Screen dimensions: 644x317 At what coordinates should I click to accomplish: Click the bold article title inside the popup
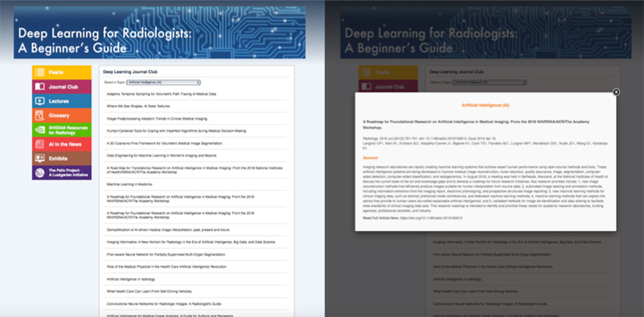point(476,125)
